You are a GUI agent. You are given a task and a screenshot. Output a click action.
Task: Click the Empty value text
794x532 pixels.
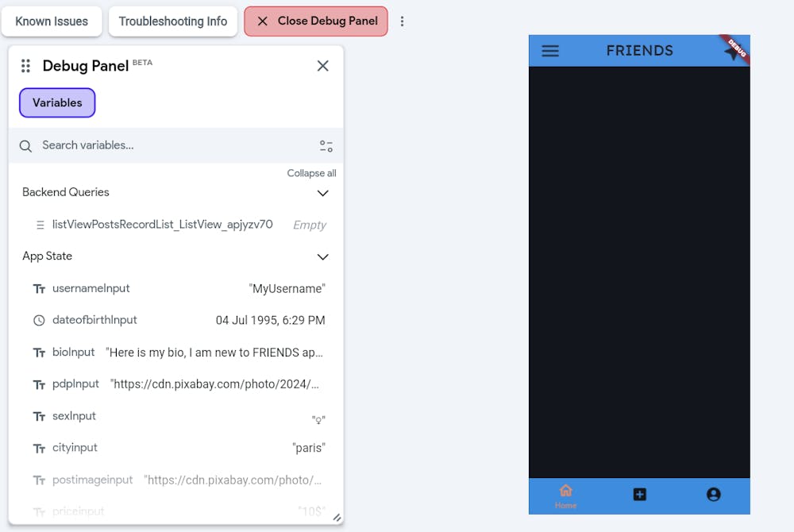pos(310,225)
